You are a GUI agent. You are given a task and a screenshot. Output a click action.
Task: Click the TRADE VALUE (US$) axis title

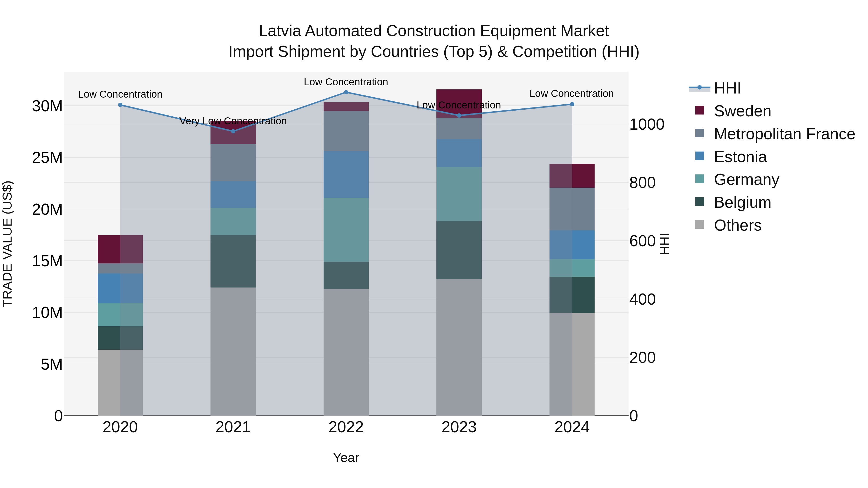pyautogui.click(x=7, y=244)
